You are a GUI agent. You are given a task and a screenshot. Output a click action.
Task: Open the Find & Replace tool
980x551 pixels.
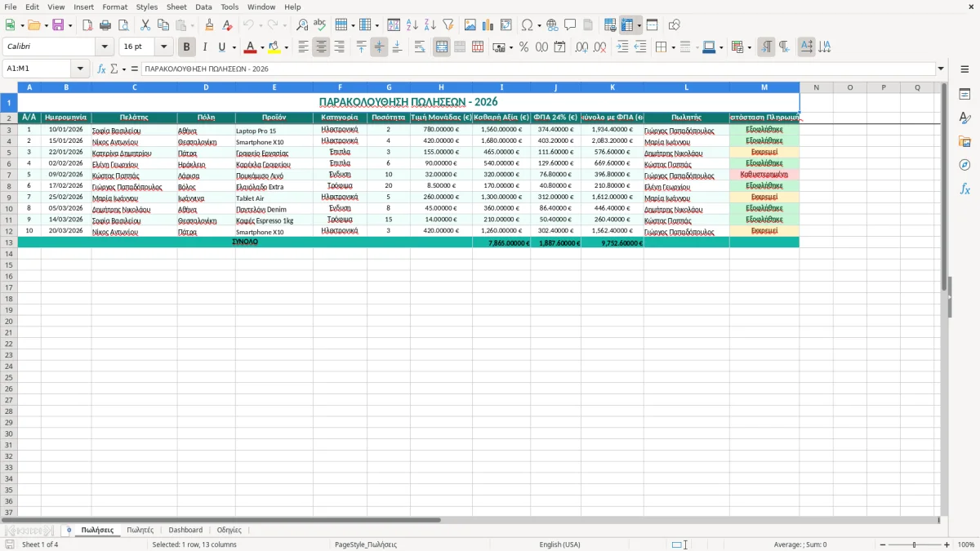[302, 25]
